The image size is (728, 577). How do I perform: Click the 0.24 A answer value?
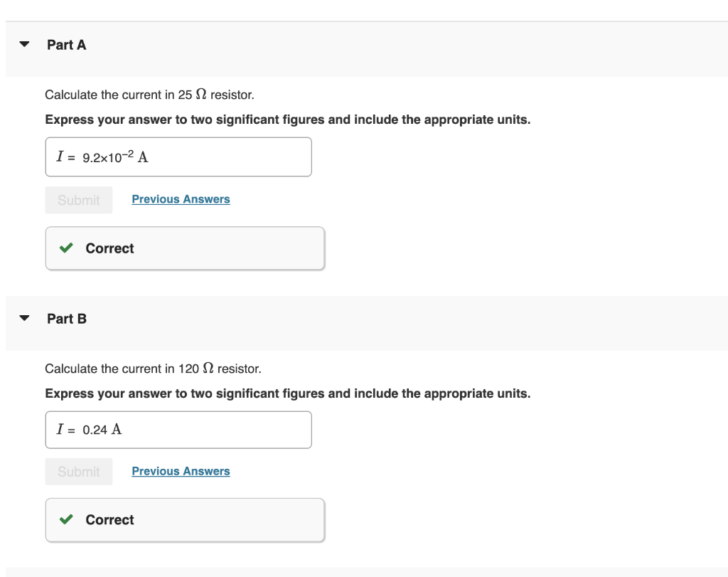pyautogui.click(x=102, y=430)
